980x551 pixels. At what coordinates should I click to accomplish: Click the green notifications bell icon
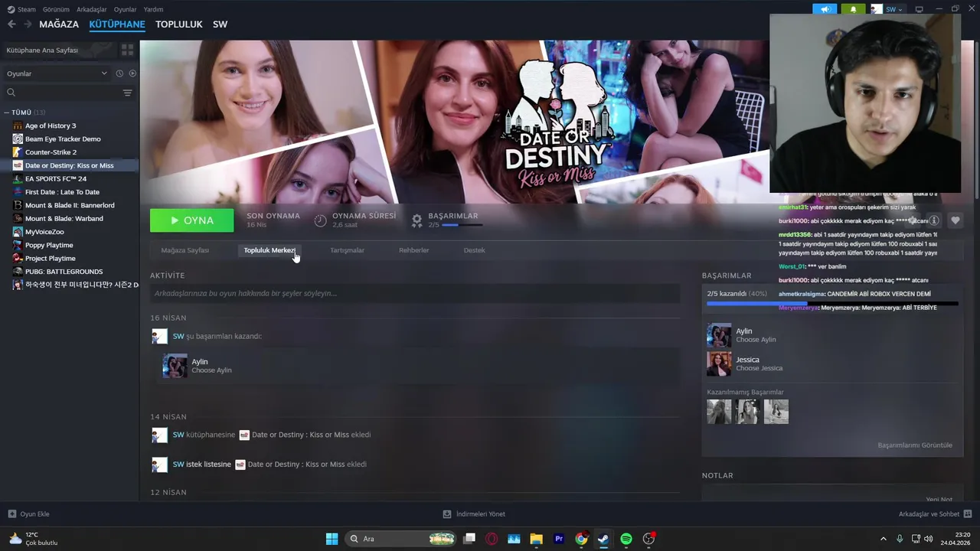(853, 9)
